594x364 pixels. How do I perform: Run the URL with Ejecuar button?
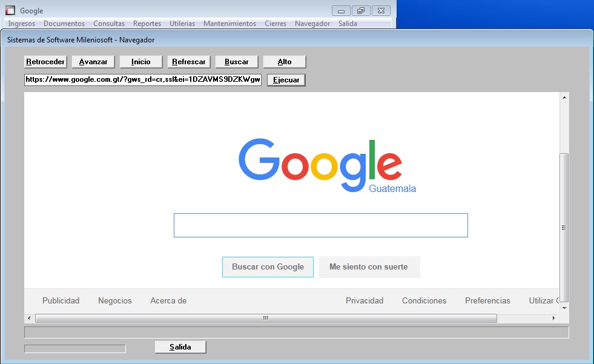click(x=286, y=80)
